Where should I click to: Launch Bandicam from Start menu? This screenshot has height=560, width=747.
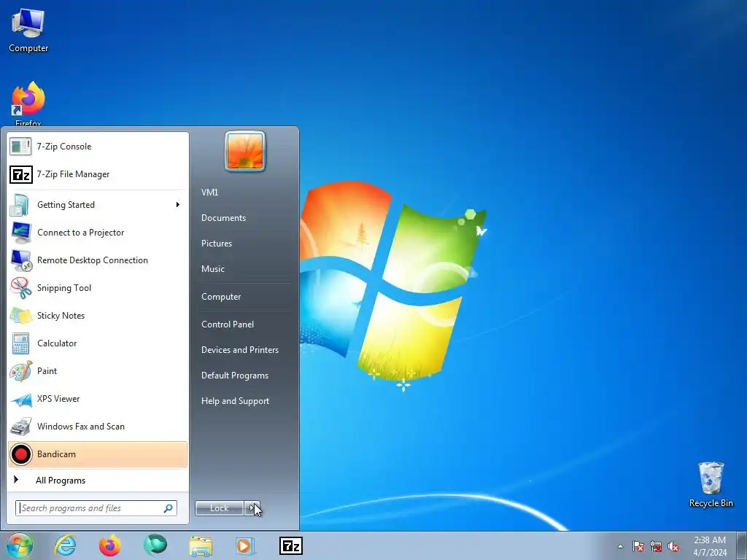[x=98, y=454]
